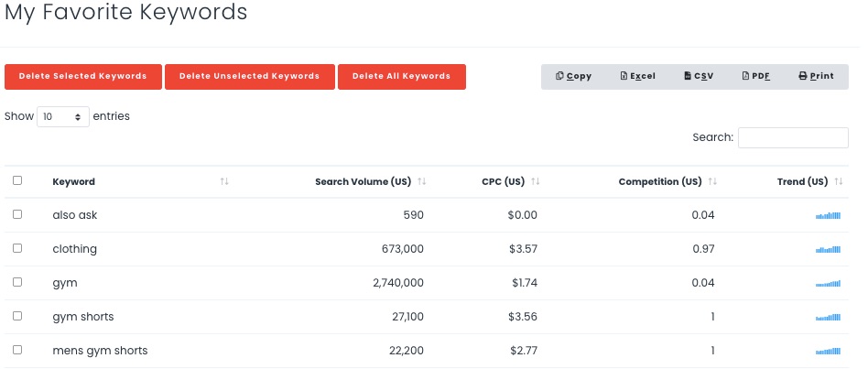Export the table to Excel
868x369 pixels.
click(x=637, y=76)
